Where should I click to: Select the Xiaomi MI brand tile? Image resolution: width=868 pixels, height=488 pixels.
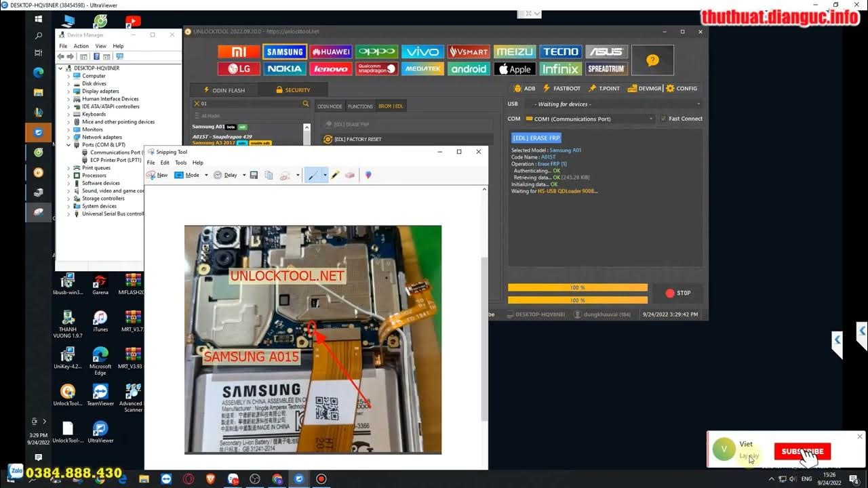pyautogui.click(x=239, y=52)
